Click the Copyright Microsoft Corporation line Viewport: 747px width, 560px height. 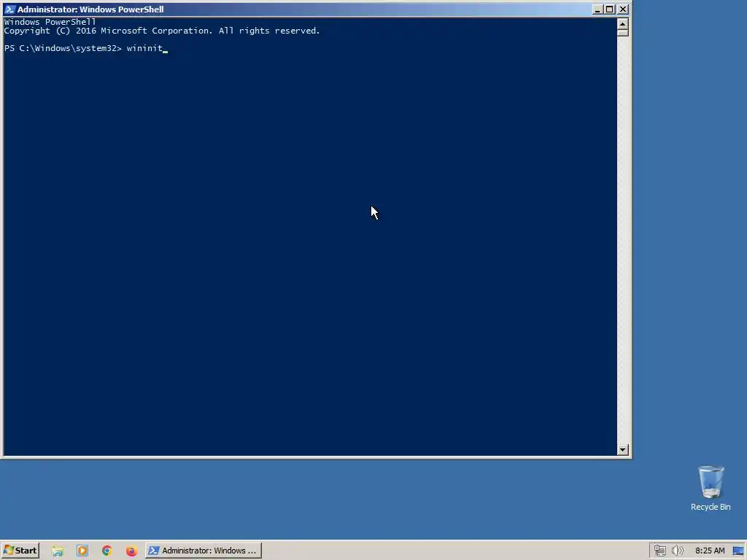pos(162,31)
